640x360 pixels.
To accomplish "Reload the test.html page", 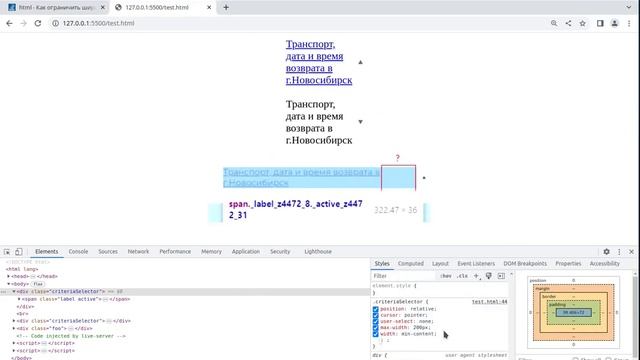I will tap(38, 23).
